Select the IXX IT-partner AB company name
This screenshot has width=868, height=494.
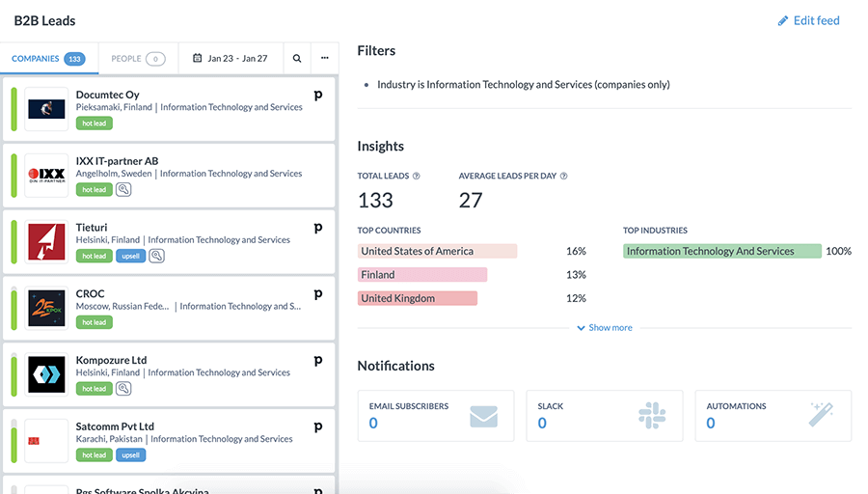117,161
